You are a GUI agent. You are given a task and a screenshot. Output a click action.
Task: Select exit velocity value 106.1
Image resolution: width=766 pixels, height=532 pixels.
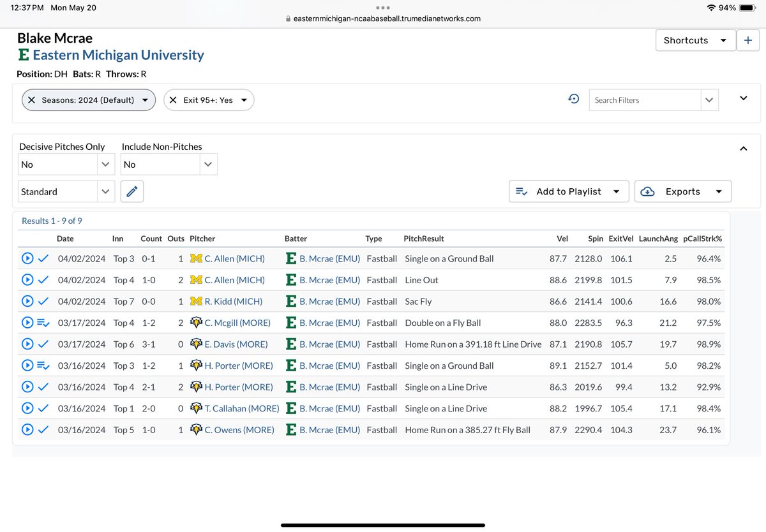tap(621, 259)
